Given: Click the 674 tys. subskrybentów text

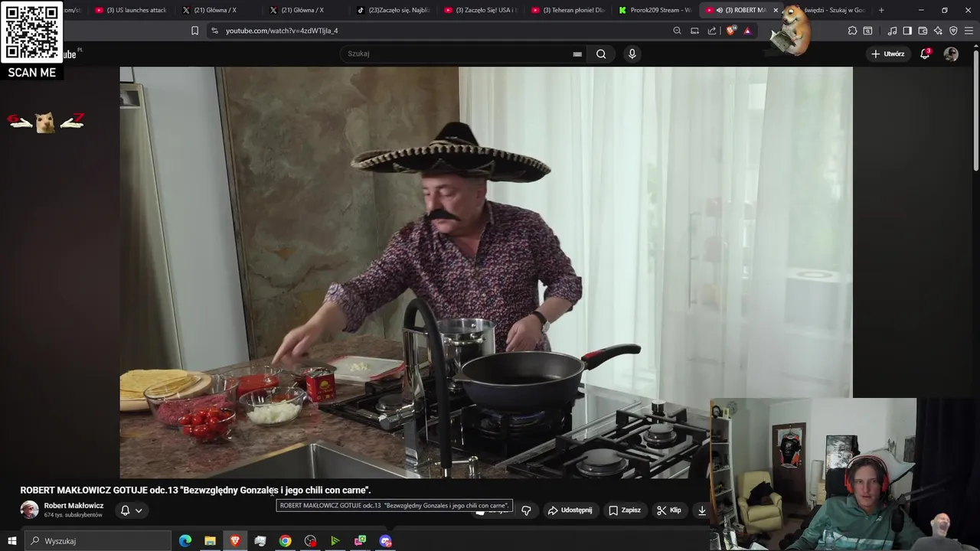Looking at the screenshot, I should click(x=73, y=515).
